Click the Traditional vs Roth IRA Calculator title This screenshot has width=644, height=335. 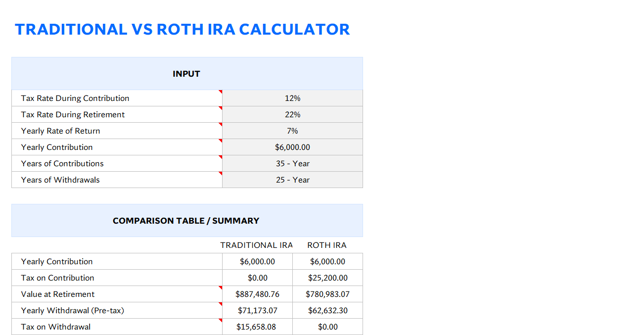point(182,29)
